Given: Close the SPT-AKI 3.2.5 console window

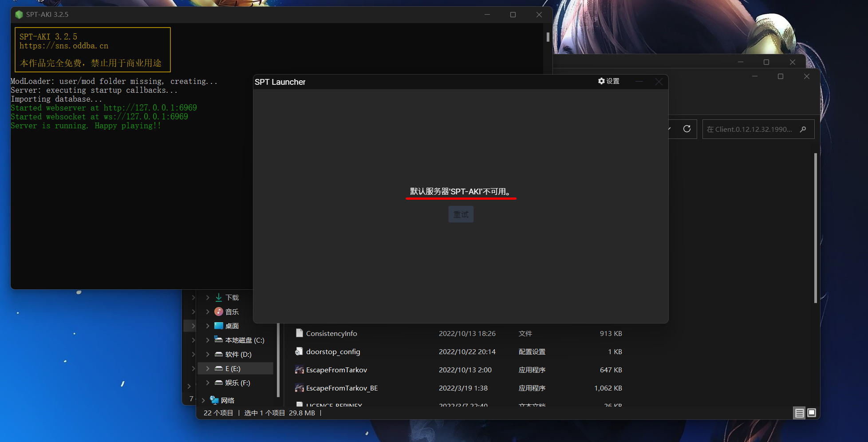Looking at the screenshot, I should coord(539,15).
